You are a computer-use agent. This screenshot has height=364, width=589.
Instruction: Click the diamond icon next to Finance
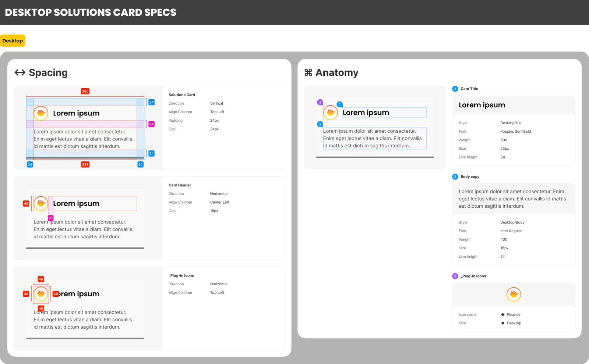(x=503, y=314)
